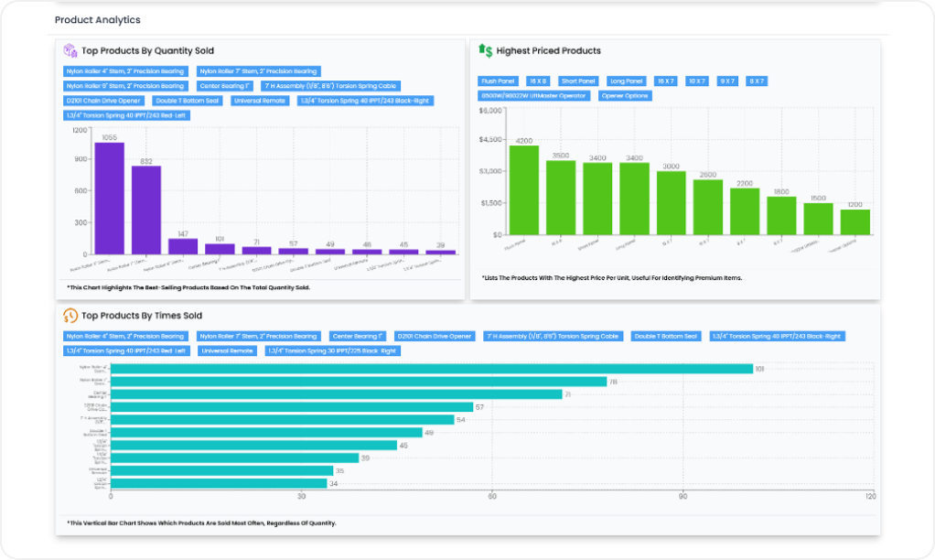935x560 pixels.
Task: Toggle Double T Bottom Seal in the Quantity Sold chart
Action: (187, 101)
